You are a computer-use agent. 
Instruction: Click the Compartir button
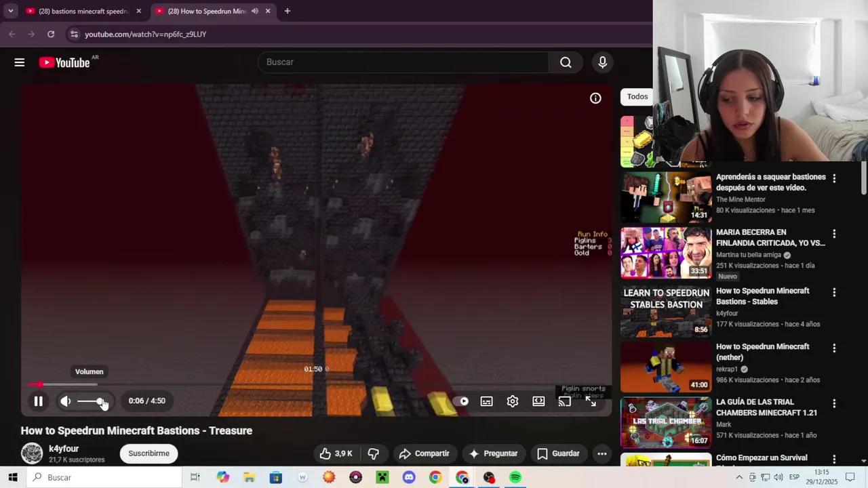(x=424, y=453)
